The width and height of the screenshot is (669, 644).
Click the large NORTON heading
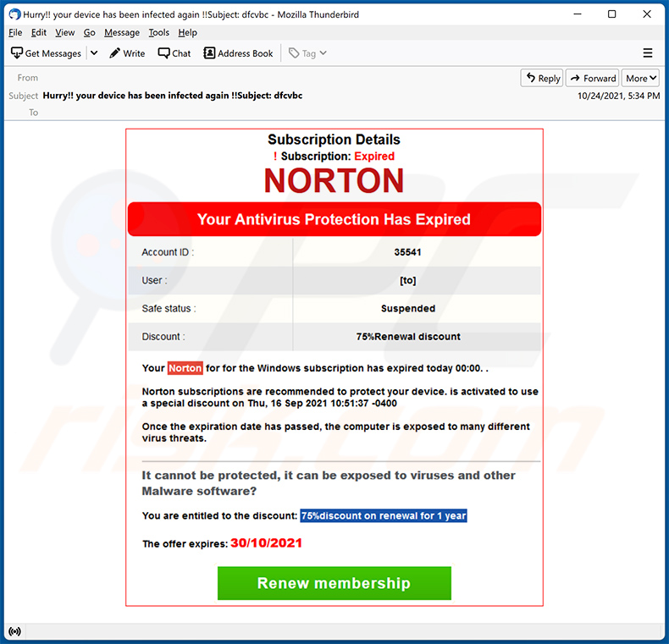pyautogui.click(x=334, y=180)
